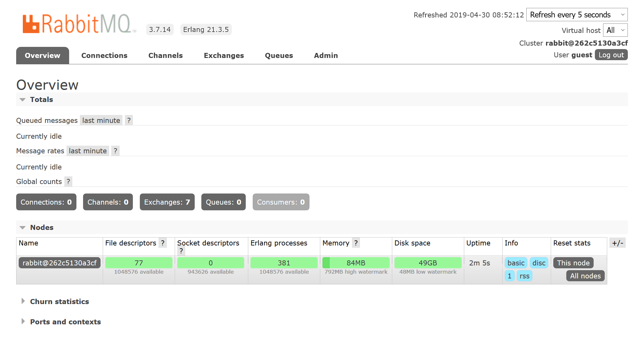Change Message rates last minute range
The height and width of the screenshot is (337, 644).
coord(88,151)
